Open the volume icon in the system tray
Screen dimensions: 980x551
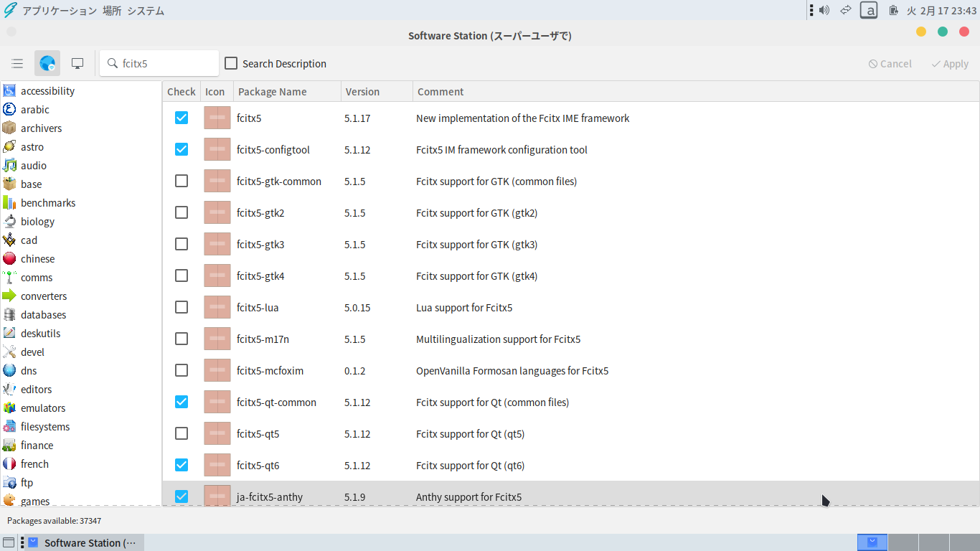click(x=824, y=10)
